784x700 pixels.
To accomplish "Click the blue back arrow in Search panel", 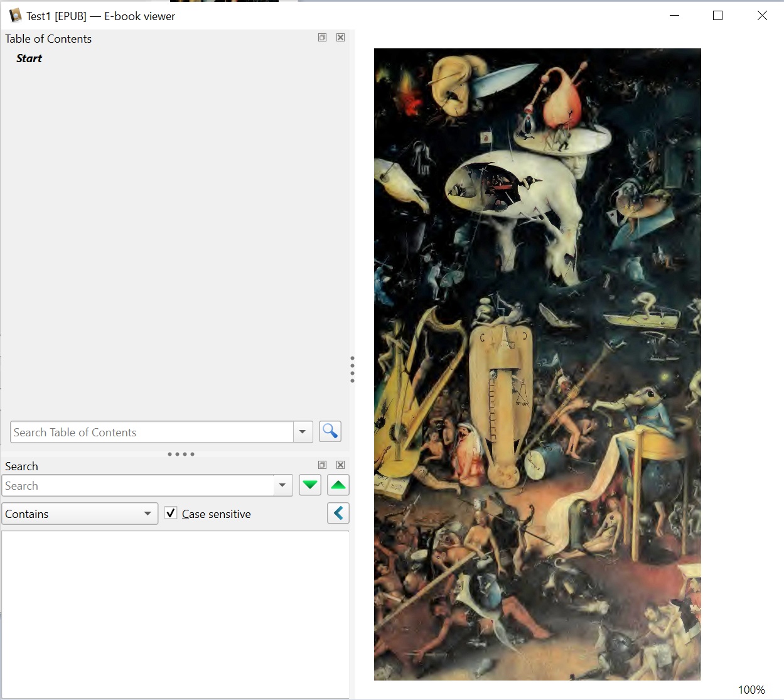I will (x=338, y=513).
